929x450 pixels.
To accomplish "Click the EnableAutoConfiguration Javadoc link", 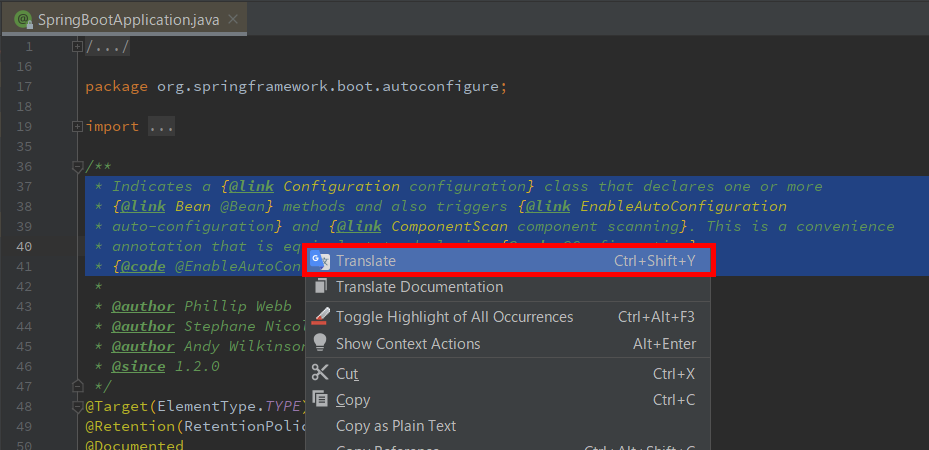I will [x=683, y=207].
